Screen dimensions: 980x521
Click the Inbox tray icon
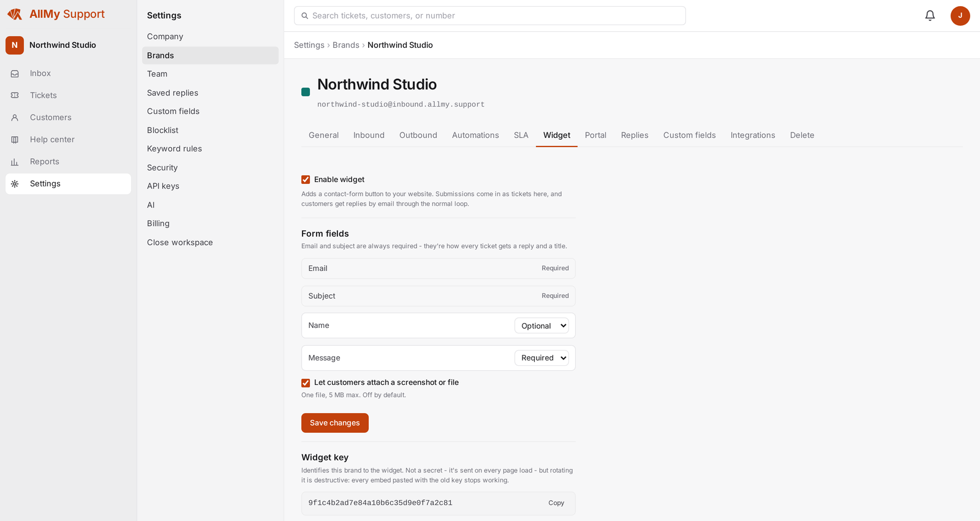pos(15,74)
